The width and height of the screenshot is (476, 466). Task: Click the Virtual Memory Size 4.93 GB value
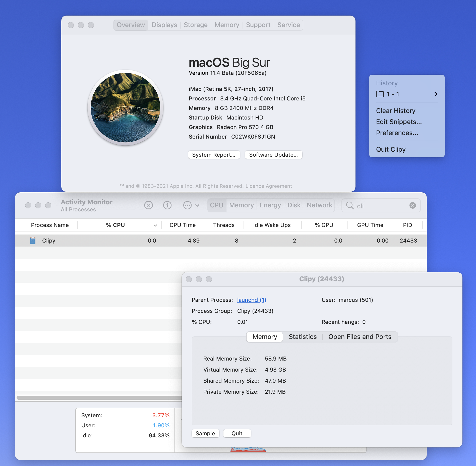tap(275, 370)
